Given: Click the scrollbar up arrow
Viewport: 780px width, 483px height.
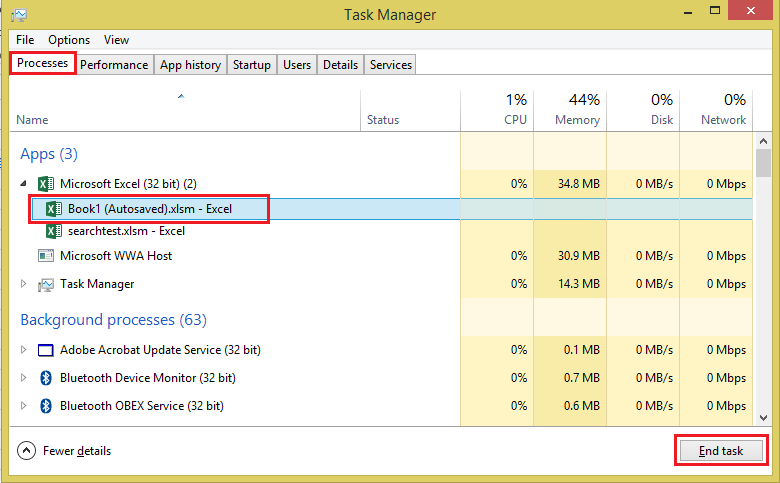Looking at the screenshot, I should (x=764, y=141).
